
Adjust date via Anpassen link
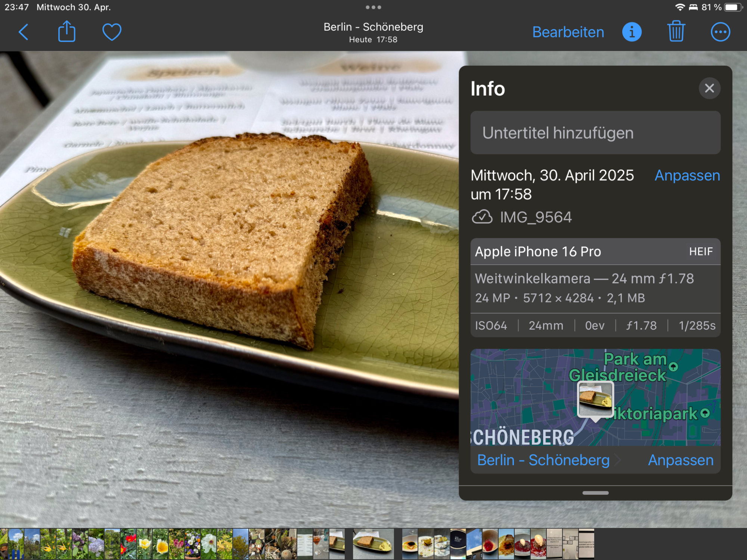[x=687, y=175]
